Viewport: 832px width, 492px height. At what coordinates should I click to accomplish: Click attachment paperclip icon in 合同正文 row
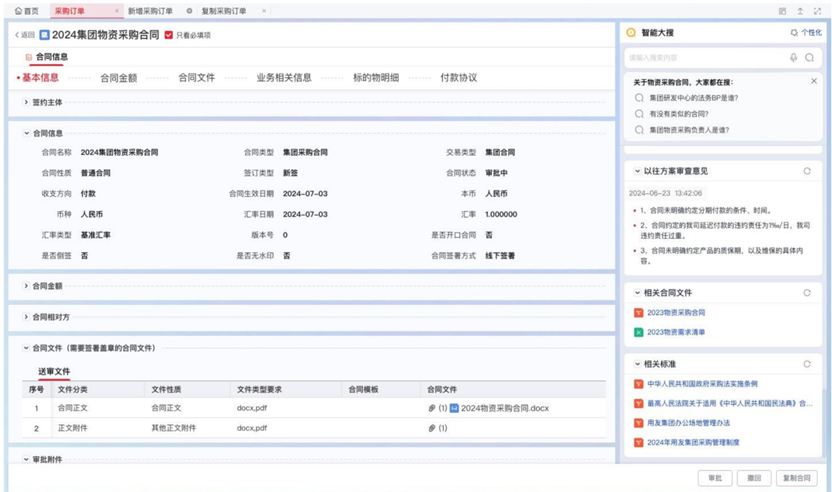[x=432, y=408]
